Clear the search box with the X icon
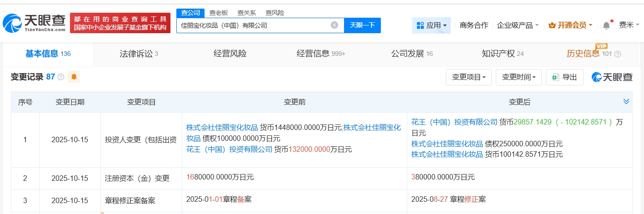Viewport: 644px width, 214px height. click(x=334, y=25)
